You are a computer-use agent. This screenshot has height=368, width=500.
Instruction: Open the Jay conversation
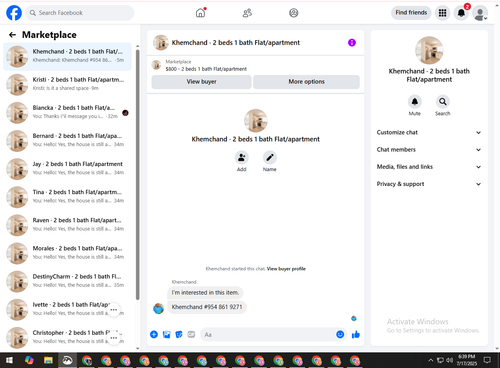pyautogui.click(x=68, y=169)
